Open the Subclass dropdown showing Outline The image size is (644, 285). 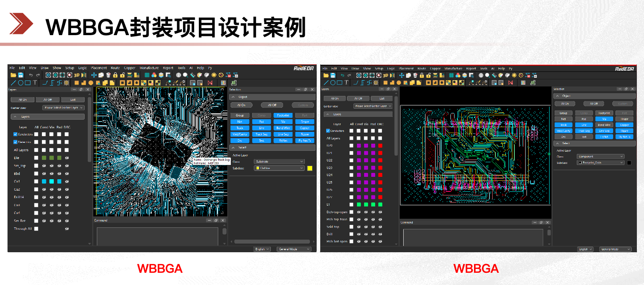(x=279, y=168)
